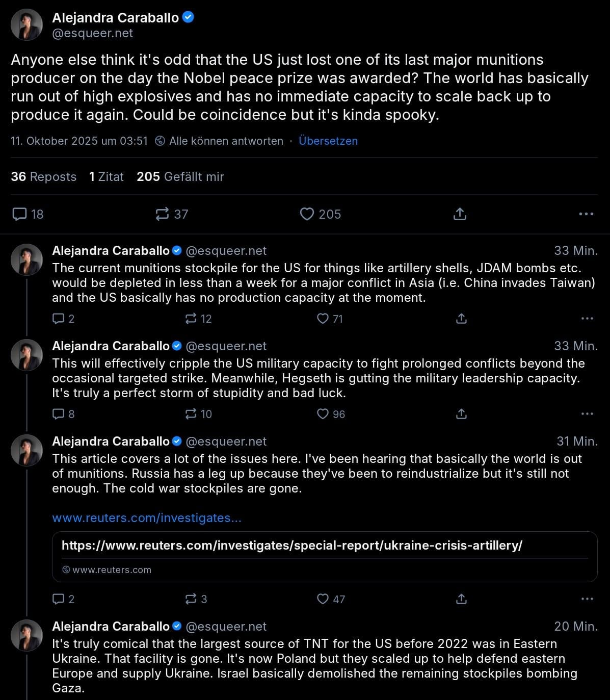Open options menu on Hegseth reply
Screen dimensions: 610x700
point(587,414)
